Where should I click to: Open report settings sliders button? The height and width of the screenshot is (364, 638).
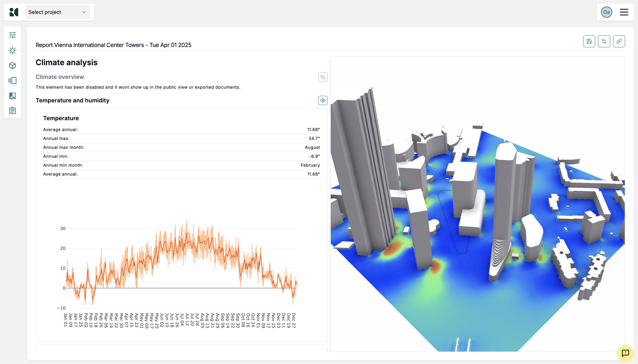604,41
